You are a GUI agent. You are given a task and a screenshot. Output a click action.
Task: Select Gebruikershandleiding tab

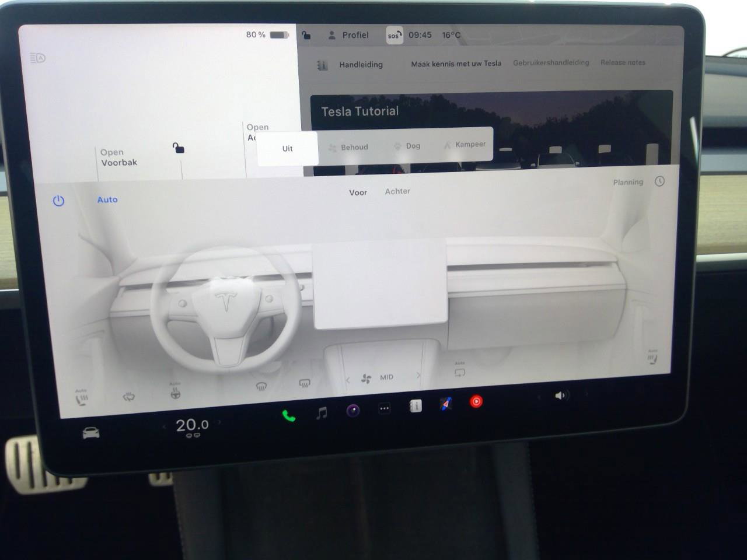pyautogui.click(x=551, y=62)
